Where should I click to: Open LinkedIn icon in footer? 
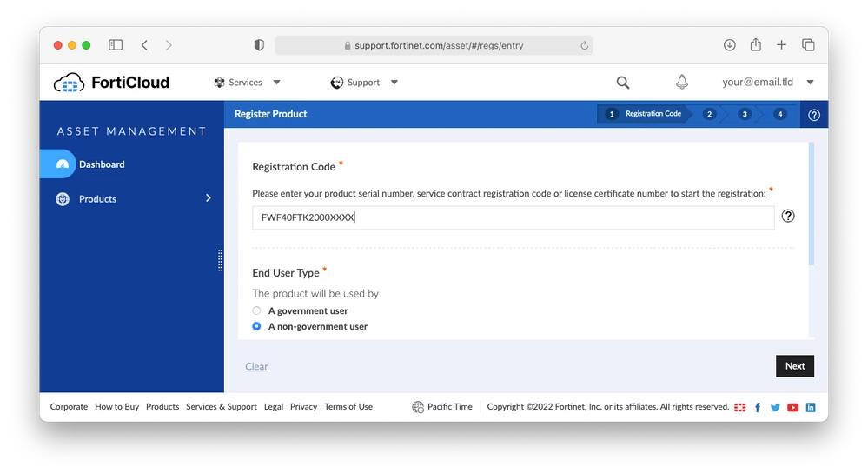[811, 408]
